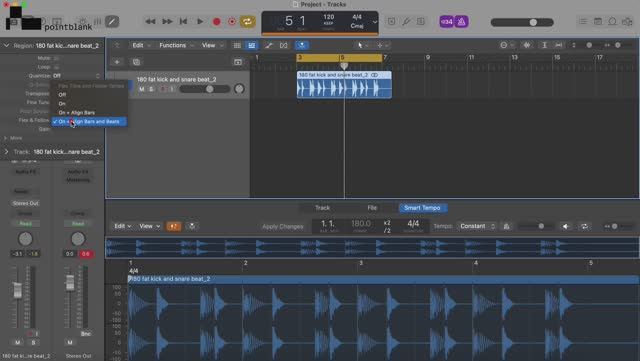Open the List Editors icon

[583, 21]
